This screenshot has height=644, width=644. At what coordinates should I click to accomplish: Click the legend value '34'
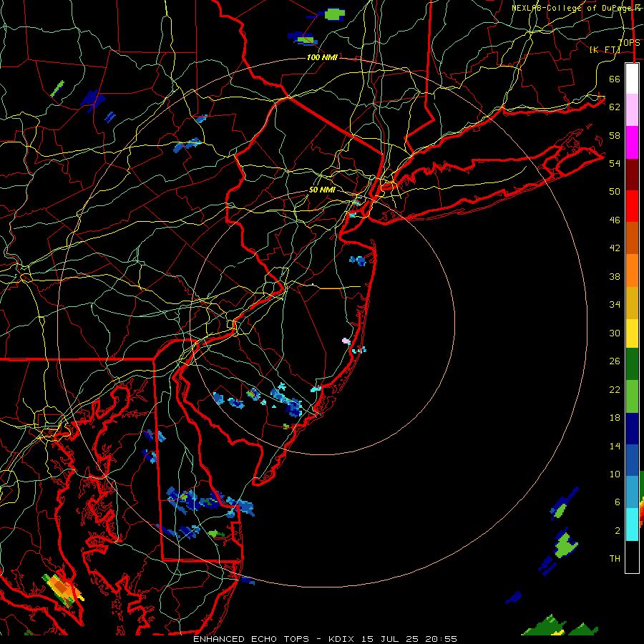tap(615, 305)
